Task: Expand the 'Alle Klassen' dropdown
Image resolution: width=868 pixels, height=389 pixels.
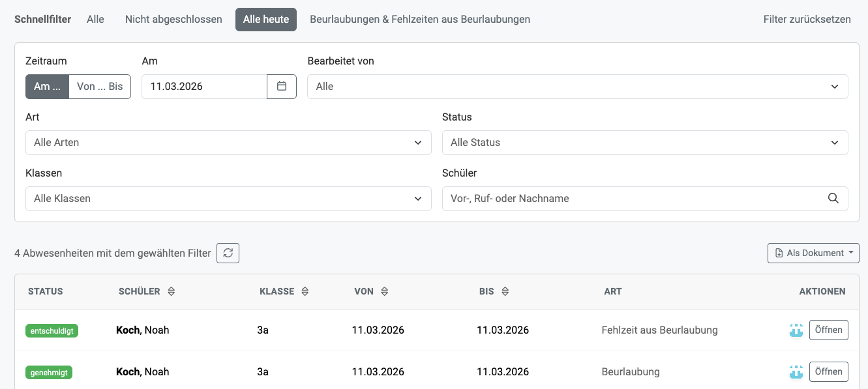Action: [228, 199]
